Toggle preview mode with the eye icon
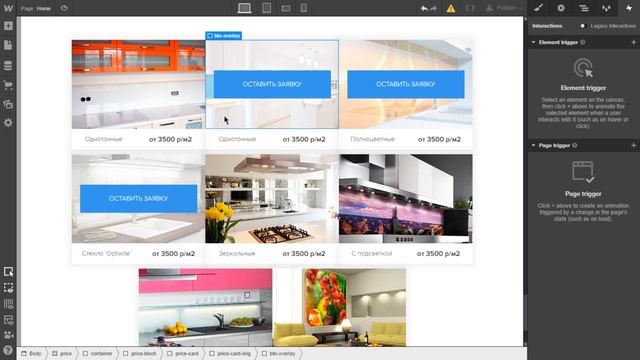Image resolution: width=640 pixels, height=360 pixels. 64,8
